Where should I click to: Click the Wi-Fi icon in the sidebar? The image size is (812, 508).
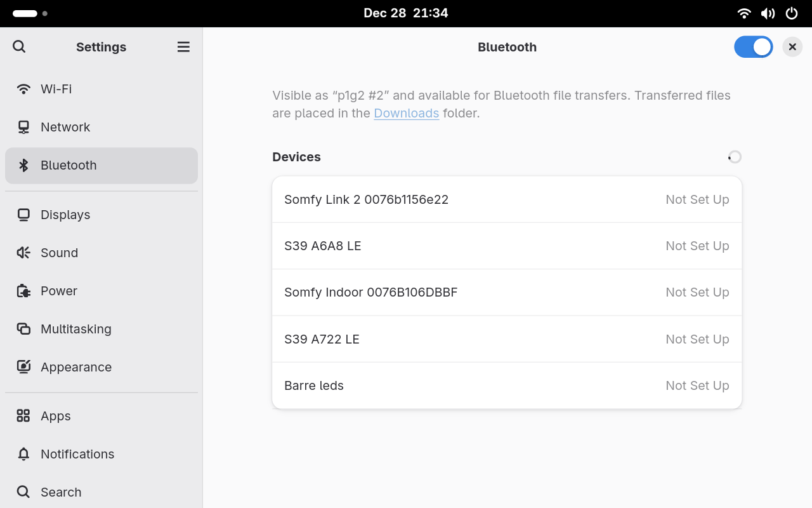tap(23, 89)
